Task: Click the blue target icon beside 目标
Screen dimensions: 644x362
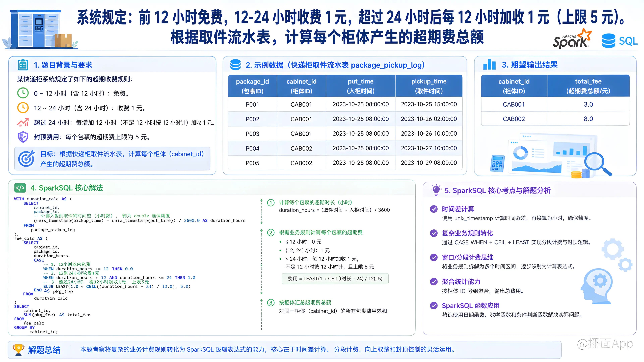Action: point(26,159)
